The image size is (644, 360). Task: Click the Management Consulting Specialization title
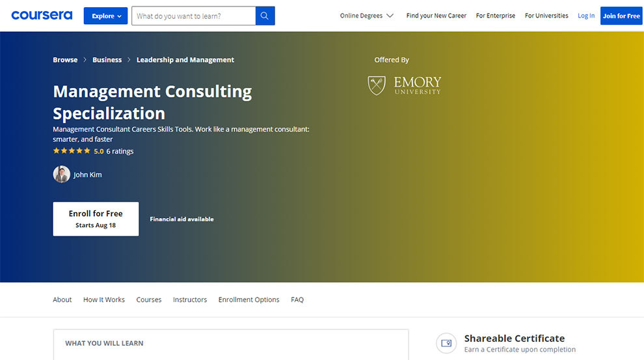pyautogui.click(x=152, y=102)
